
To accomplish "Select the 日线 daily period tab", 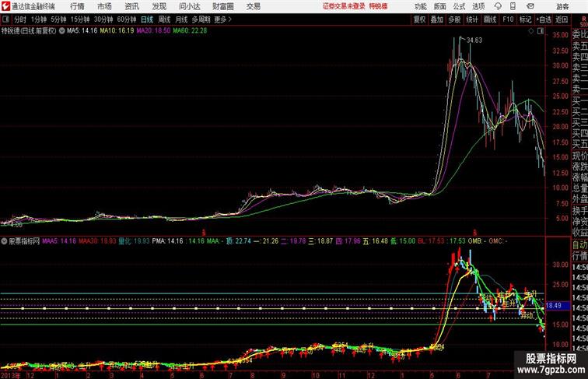I will point(147,19).
